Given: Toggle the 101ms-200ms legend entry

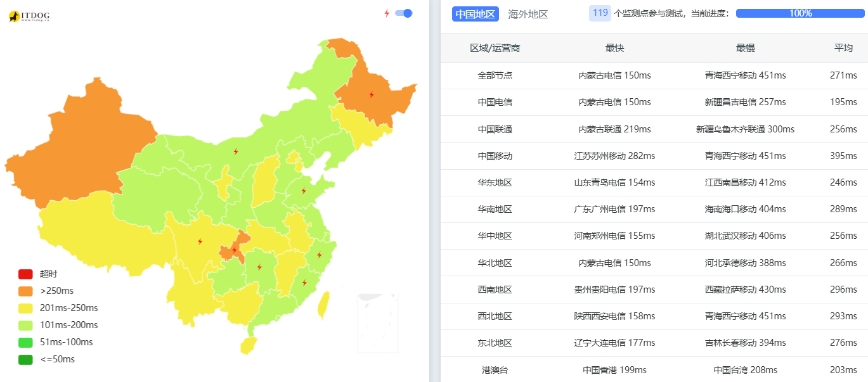Looking at the screenshot, I should (58, 325).
